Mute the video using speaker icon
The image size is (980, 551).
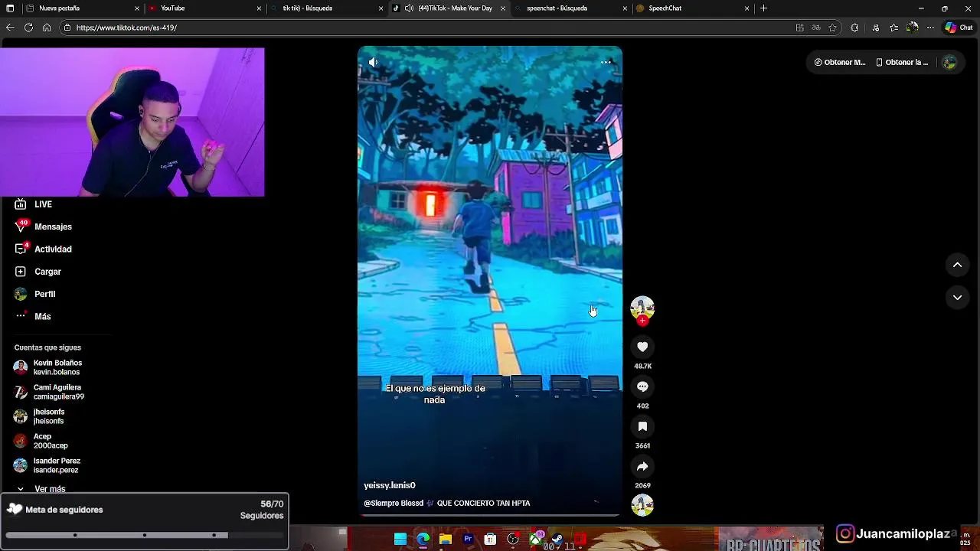point(373,62)
